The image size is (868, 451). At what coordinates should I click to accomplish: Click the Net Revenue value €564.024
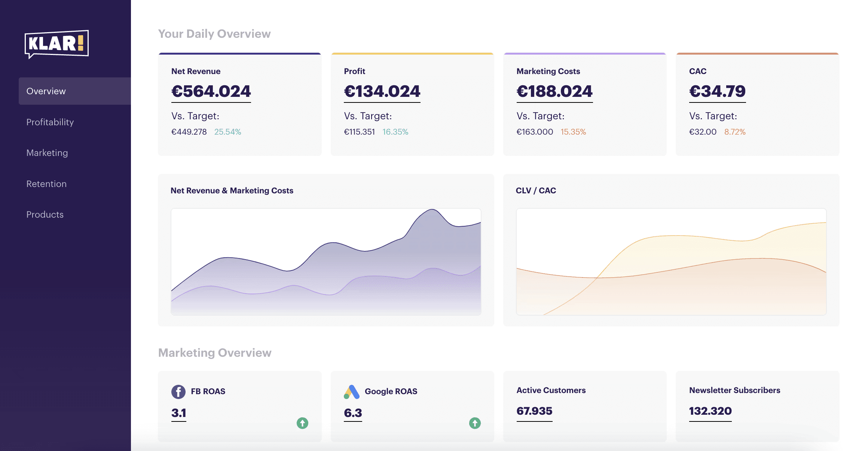point(211,92)
